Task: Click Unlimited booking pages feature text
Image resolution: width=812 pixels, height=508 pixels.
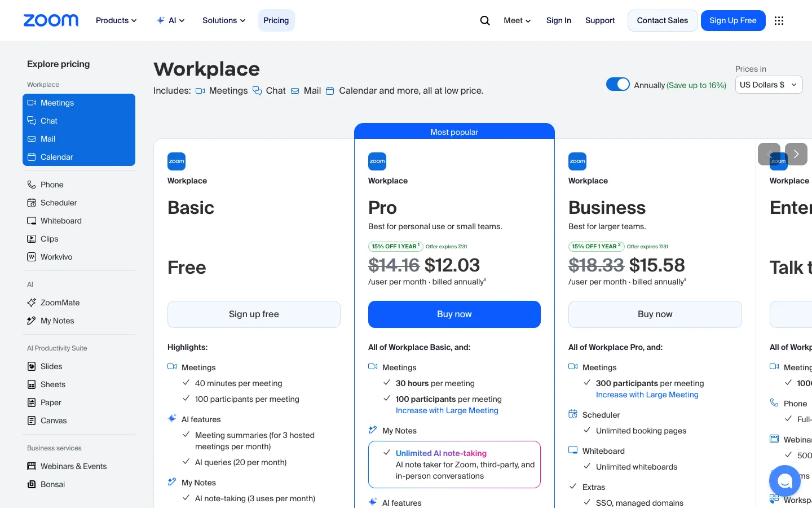Action: 641,431
